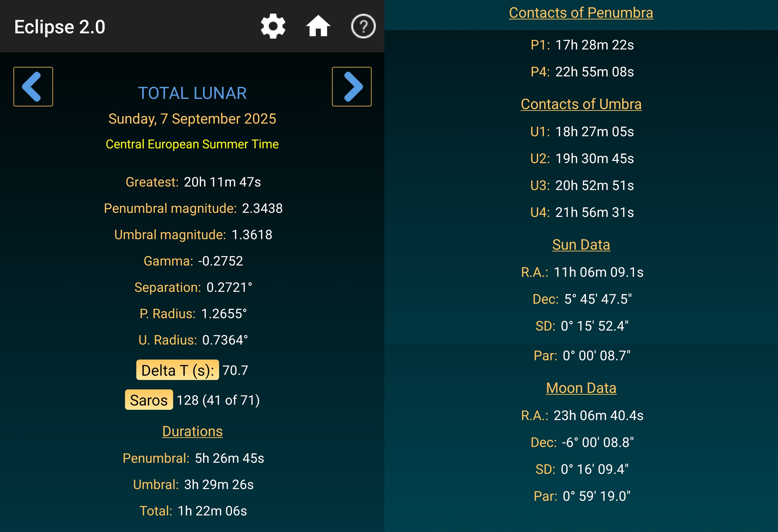This screenshot has height=532, width=778.
Task: Open help question mark icon
Action: click(x=363, y=26)
